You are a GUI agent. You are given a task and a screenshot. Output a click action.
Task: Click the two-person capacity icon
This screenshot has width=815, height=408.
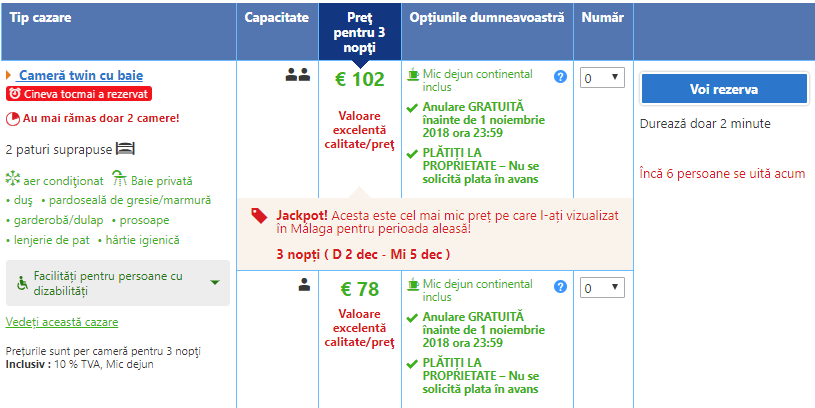click(x=298, y=75)
